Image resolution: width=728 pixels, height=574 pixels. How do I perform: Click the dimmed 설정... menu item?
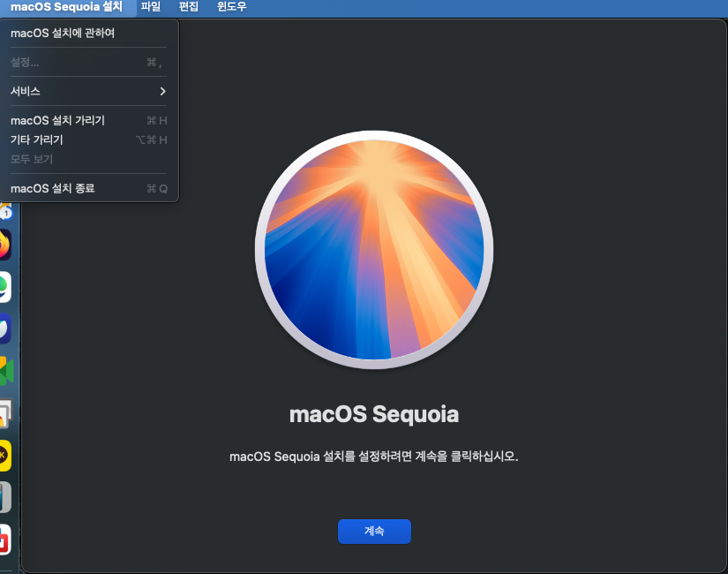[x=25, y=63]
